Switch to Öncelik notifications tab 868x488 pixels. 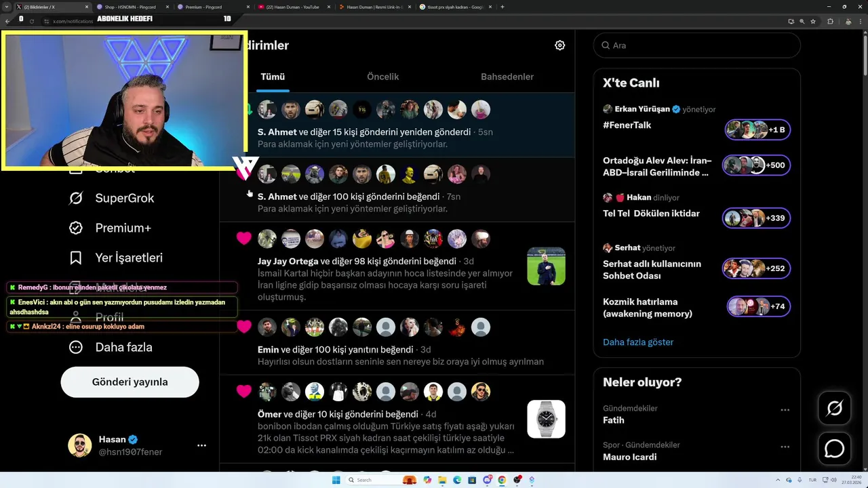(383, 77)
